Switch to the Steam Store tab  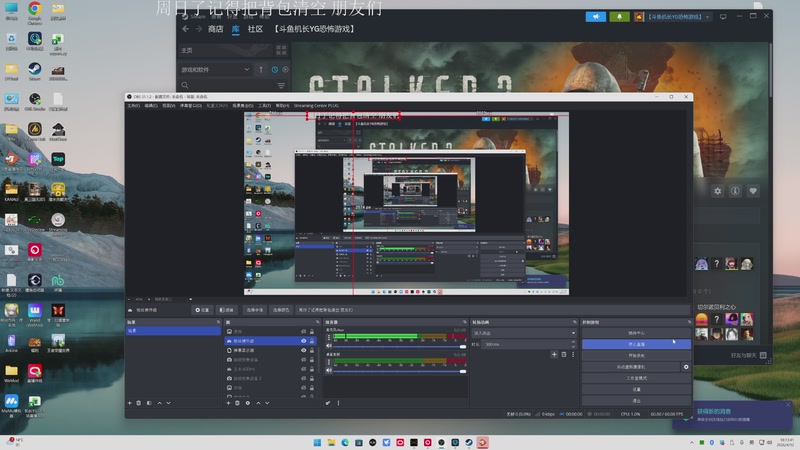click(215, 29)
